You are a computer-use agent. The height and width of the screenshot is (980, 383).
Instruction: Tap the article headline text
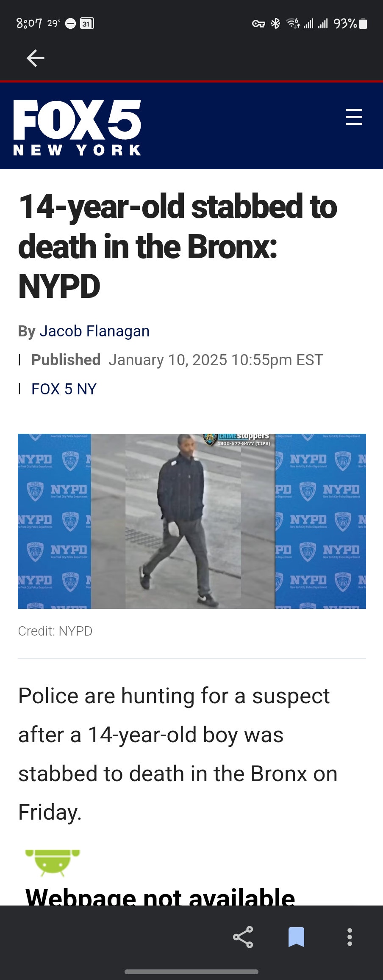tap(178, 246)
